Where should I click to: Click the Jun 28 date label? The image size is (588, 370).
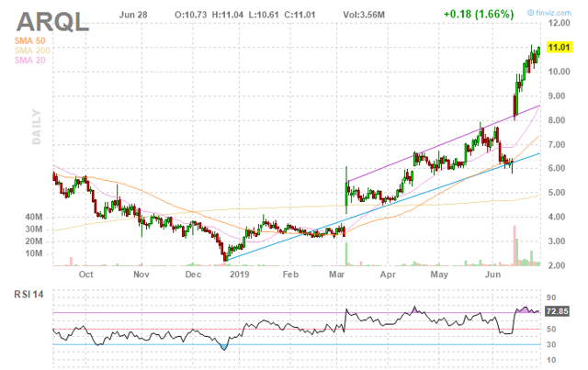[x=133, y=15]
